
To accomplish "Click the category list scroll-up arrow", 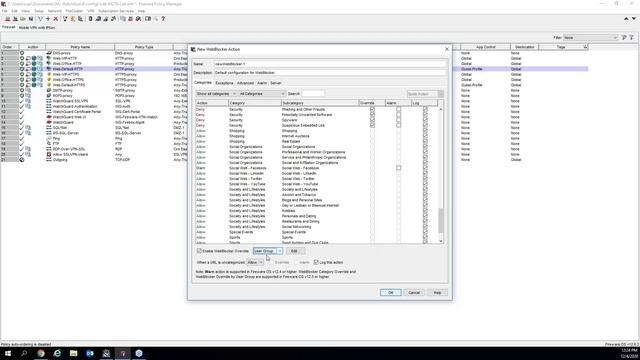I will click(441, 109).
